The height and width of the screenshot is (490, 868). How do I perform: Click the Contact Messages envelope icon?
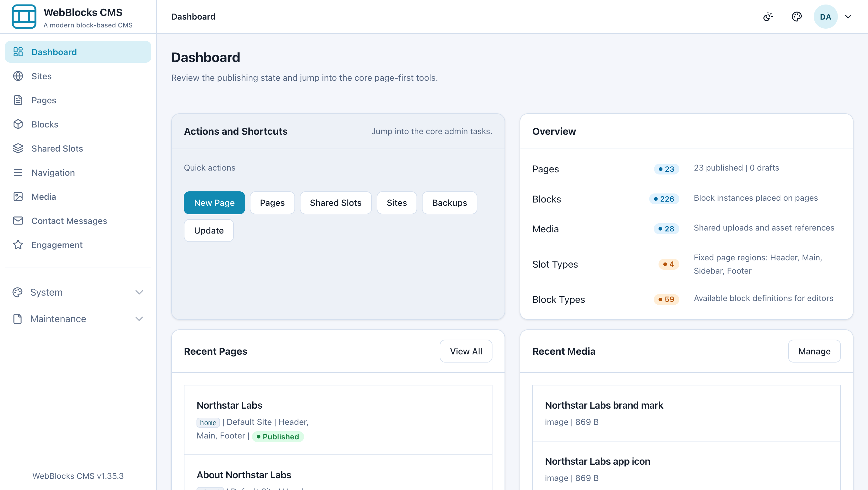pyautogui.click(x=18, y=221)
